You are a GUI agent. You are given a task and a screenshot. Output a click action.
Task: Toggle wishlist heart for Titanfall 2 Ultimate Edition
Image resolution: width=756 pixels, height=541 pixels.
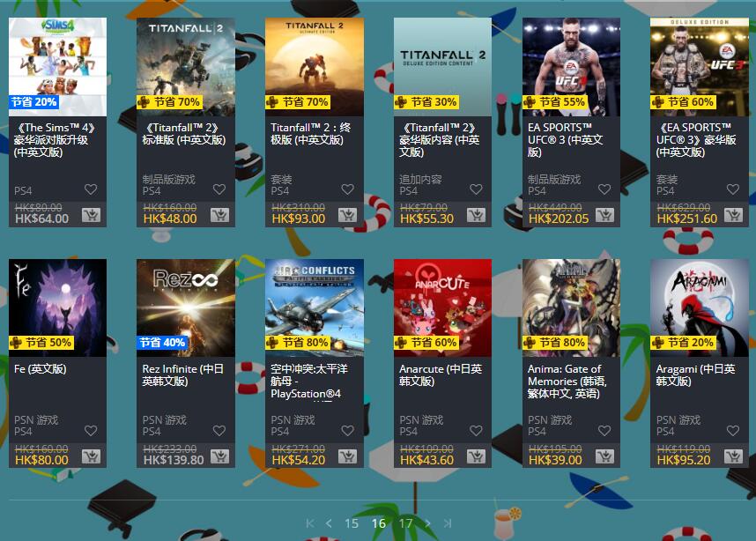348,189
